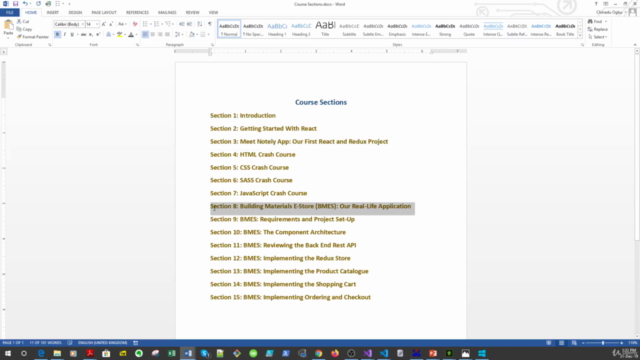The image size is (640, 360).
Task: Toggle show paragraph marks
Action: pos(210,24)
